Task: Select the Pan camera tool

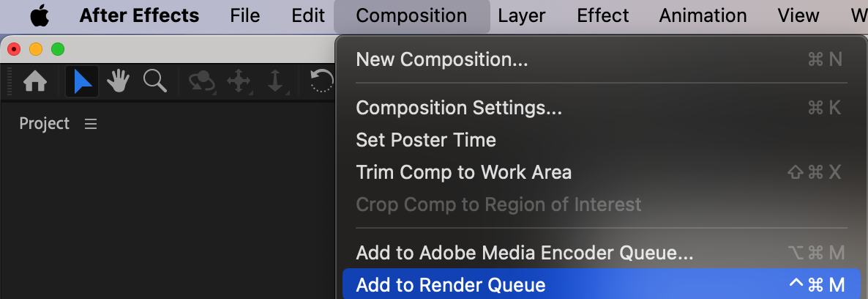Action: (x=239, y=81)
